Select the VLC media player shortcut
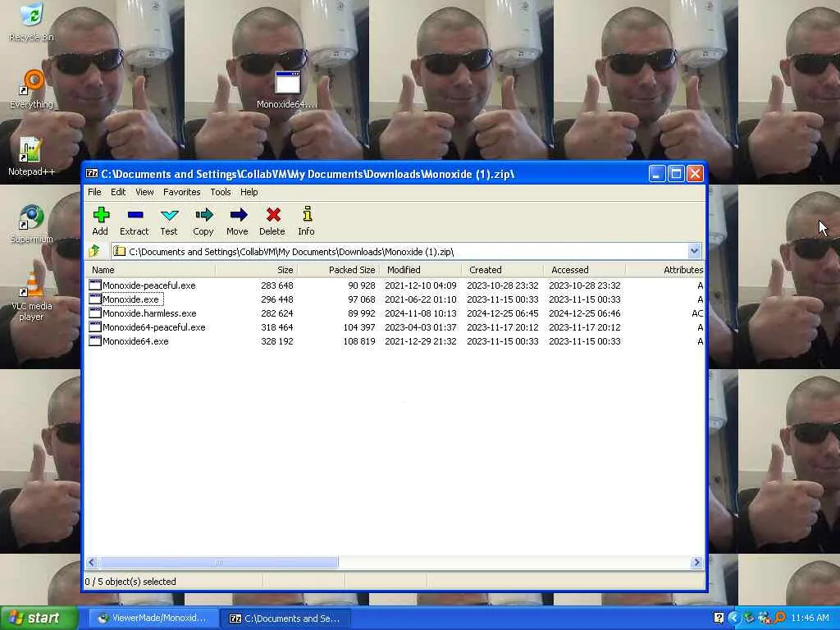This screenshot has width=840, height=630. coord(32,295)
